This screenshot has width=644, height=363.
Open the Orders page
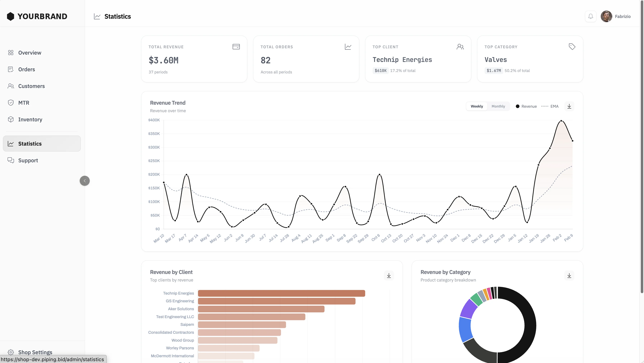tap(27, 69)
